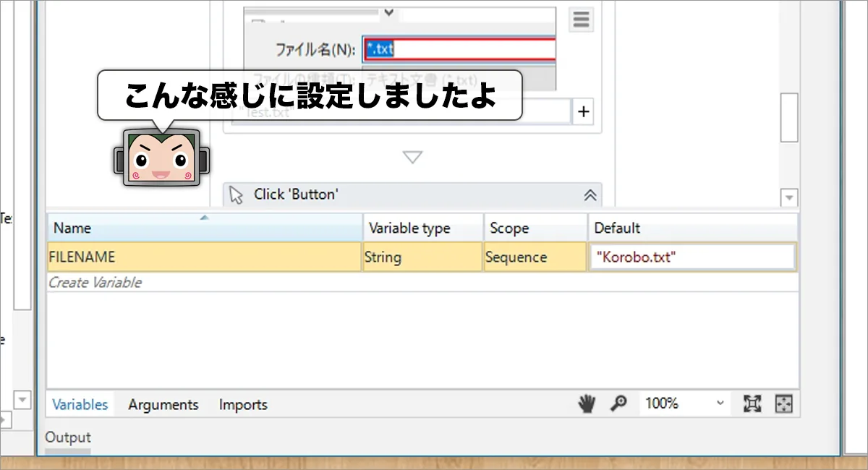
Task: Click the plus button beside Test.txt field
Action: pyautogui.click(x=584, y=112)
